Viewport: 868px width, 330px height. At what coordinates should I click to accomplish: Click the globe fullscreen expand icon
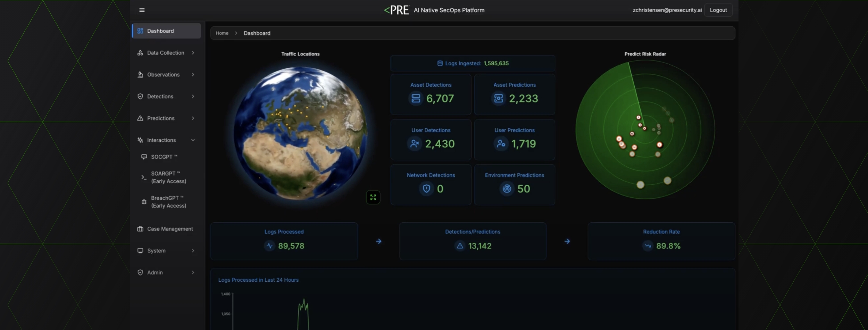373,197
